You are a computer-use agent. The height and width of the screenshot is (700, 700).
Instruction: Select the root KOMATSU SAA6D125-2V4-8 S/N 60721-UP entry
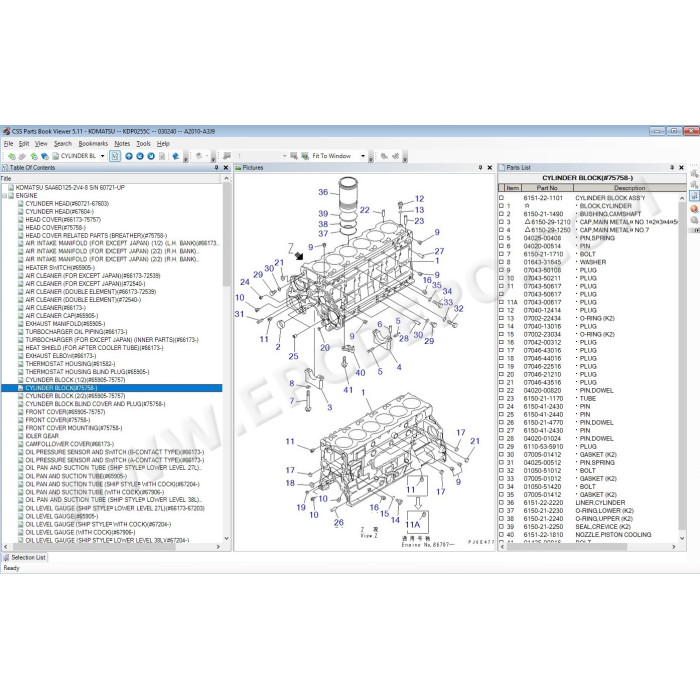coord(70,188)
